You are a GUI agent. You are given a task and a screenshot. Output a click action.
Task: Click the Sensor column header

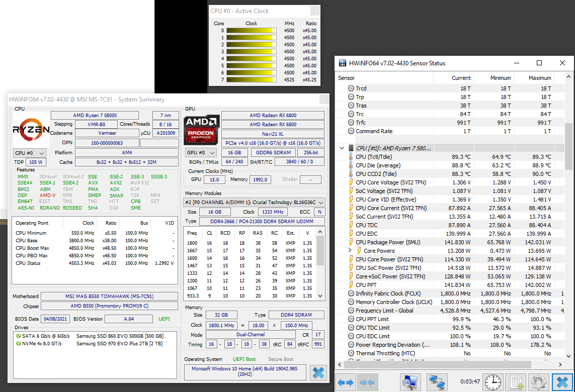pyautogui.click(x=385, y=78)
